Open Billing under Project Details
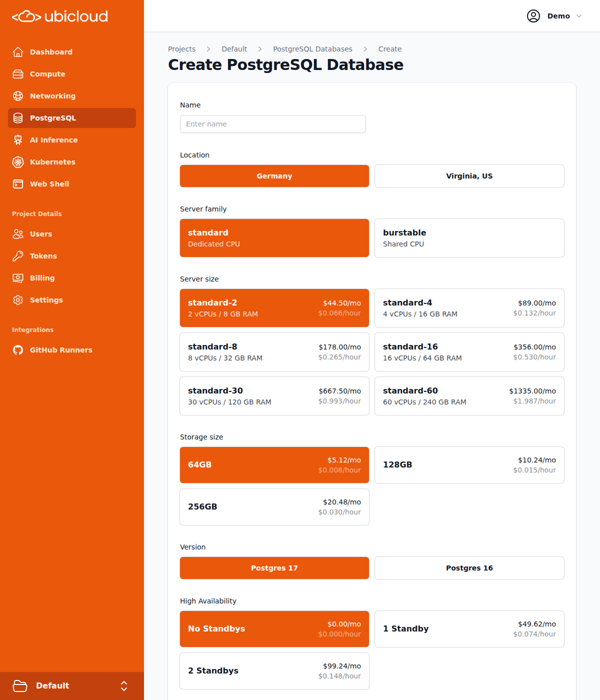 tap(42, 277)
